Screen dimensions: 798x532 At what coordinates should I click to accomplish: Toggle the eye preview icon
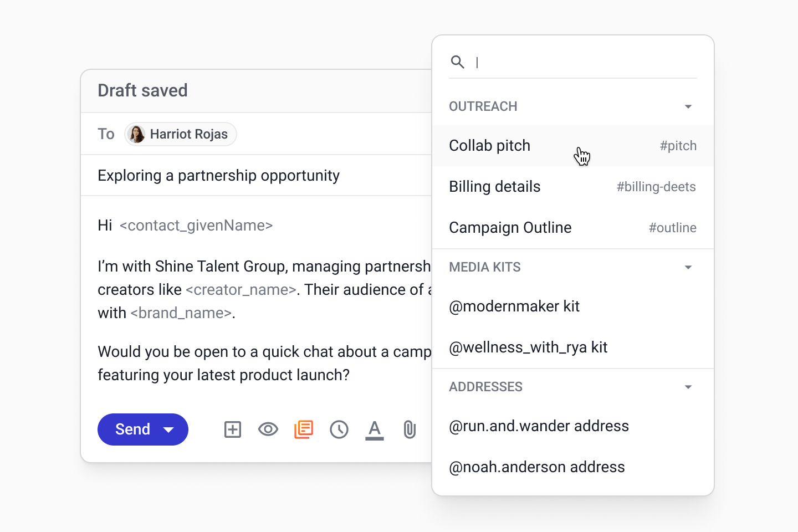click(x=268, y=429)
